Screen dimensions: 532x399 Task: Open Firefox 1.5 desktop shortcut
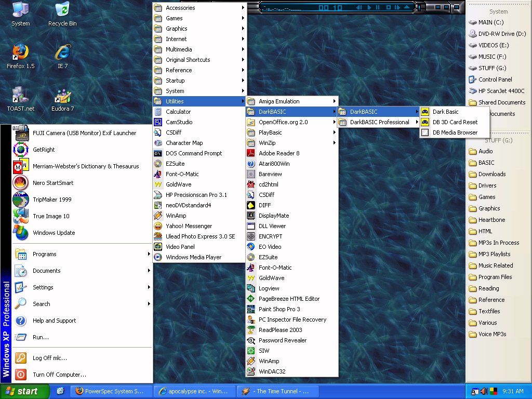click(20, 56)
